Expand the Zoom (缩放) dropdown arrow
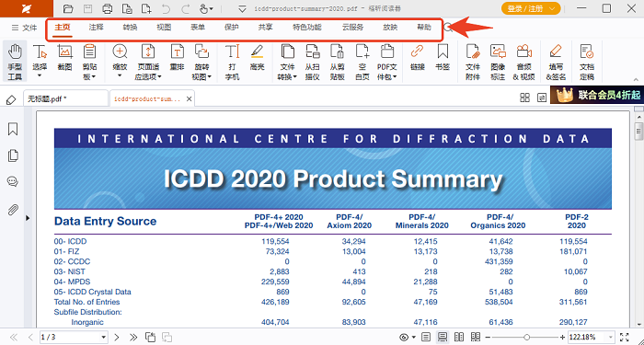Image resolution: width=644 pixels, height=345 pixels. click(x=120, y=76)
